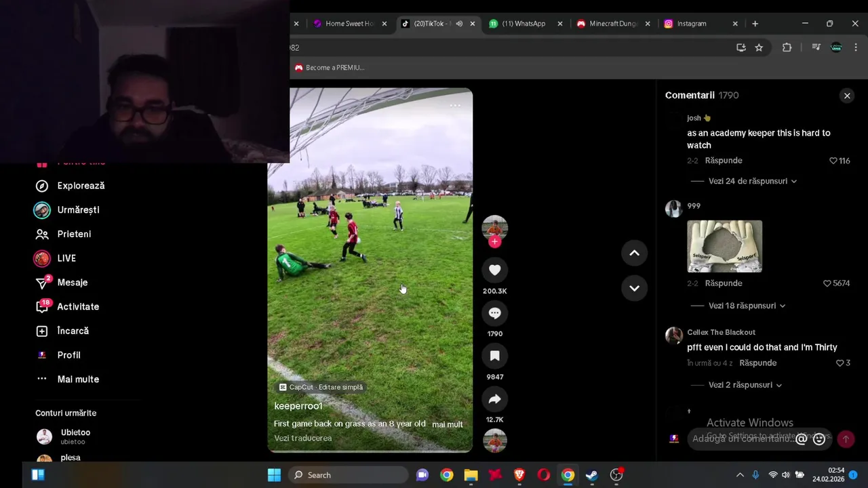This screenshot has width=868, height=488.
Task: Launch Opera browser from the taskbar
Action: tap(544, 475)
